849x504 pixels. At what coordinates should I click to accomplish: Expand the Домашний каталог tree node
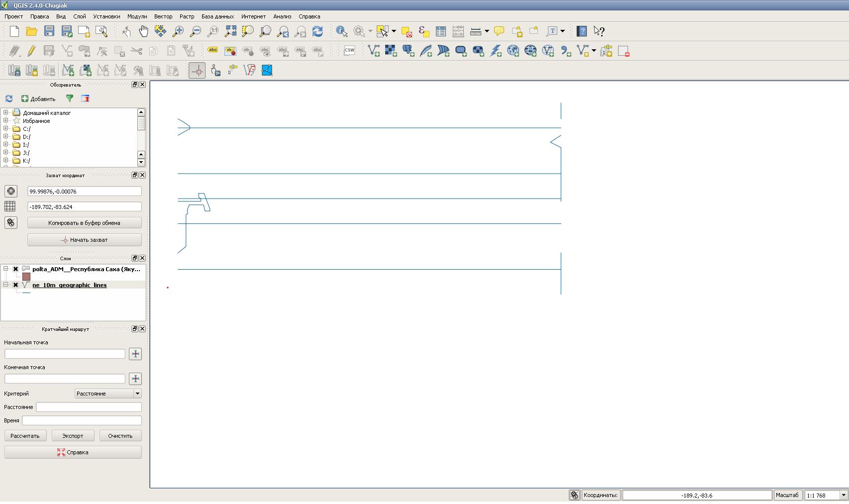tap(6, 113)
